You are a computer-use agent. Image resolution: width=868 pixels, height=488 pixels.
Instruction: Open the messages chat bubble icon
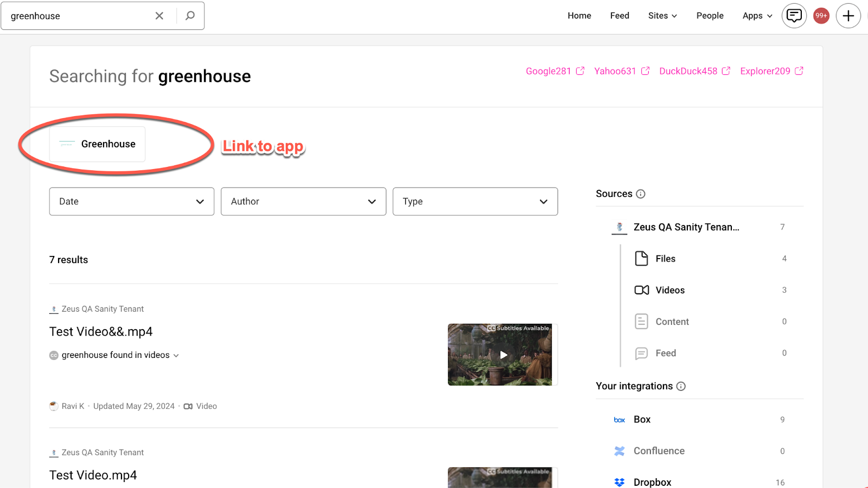click(794, 16)
